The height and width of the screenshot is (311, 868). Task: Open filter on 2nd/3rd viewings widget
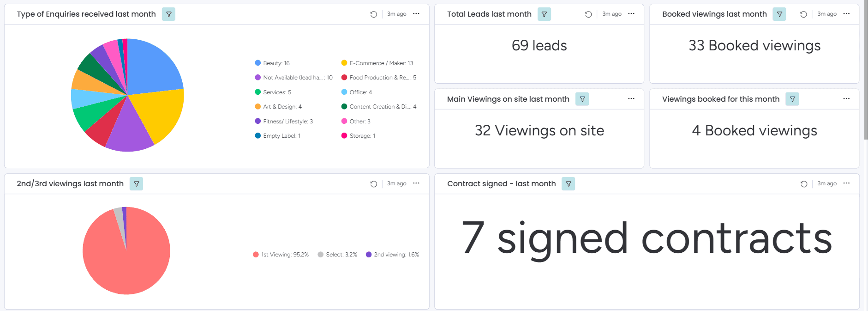click(x=137, y=184)
